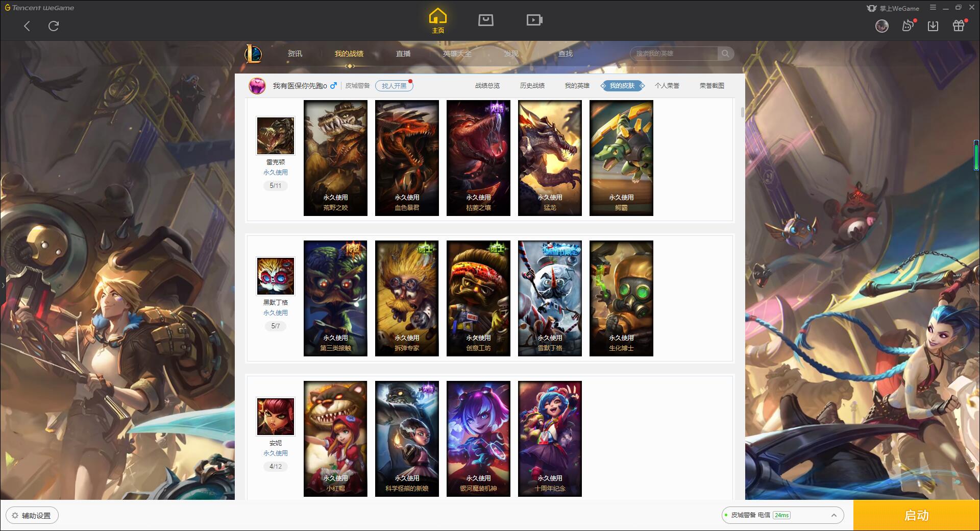Click the 4/12 skin count badge
The image size is (980, 531).
(x=276, y=467)
